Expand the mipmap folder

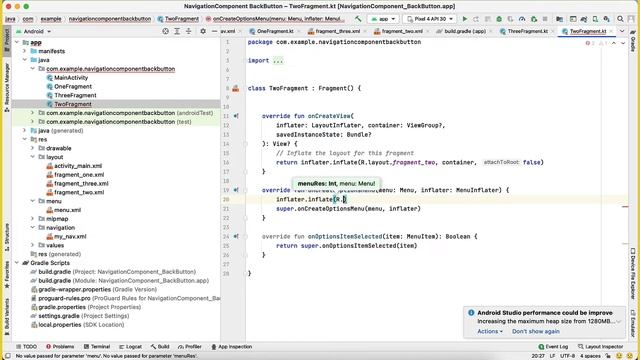pos(32,219)
